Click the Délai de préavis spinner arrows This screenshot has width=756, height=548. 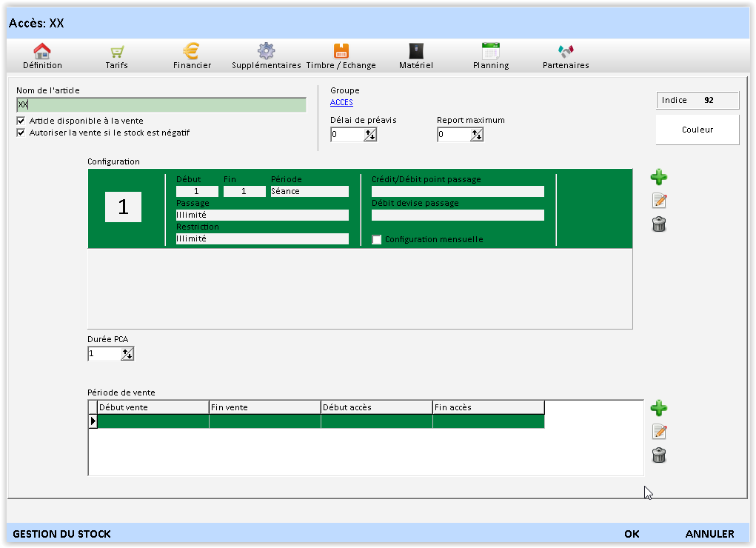click(x=370, y=135)
